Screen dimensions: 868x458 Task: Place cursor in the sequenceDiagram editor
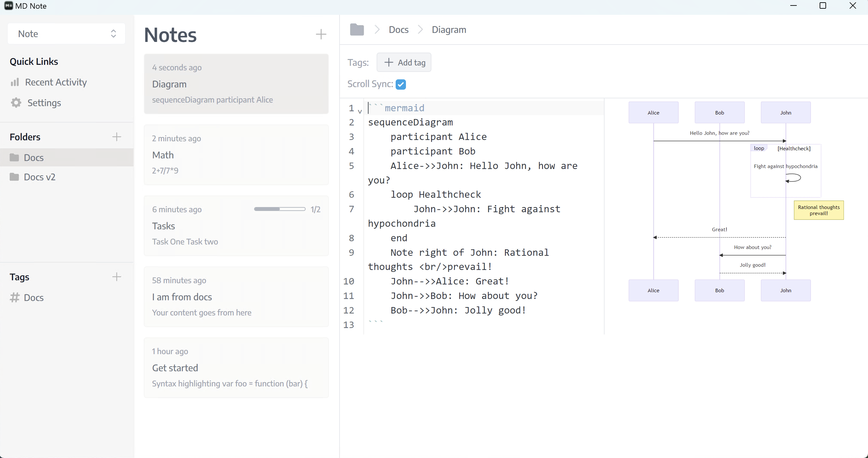click(472, 202)
